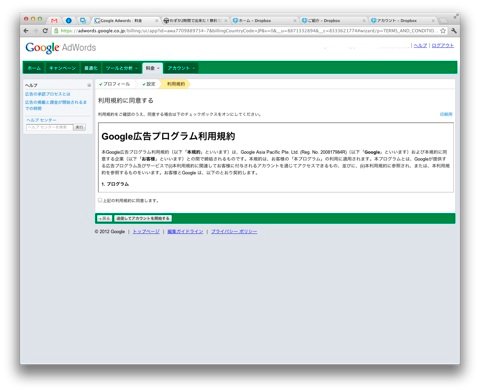This screenshot has width=480, height=392.
Task: Open ホーム in the green navigation bar
Action: [x=34, y=68]
